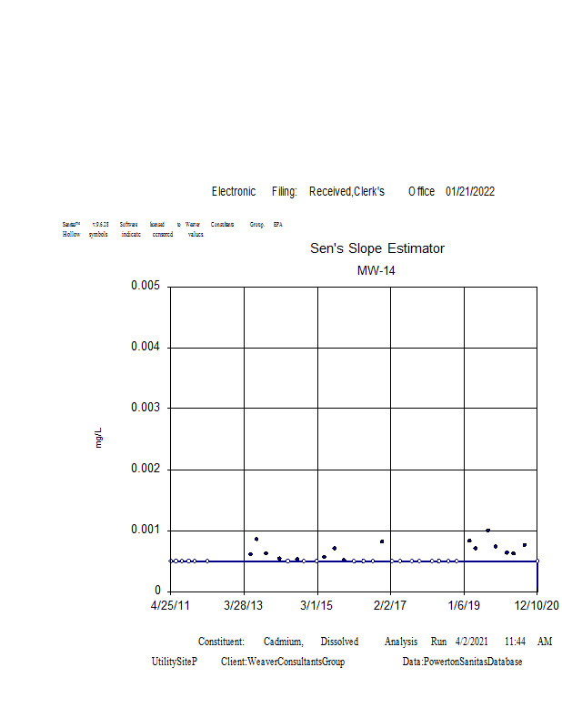Select the 0.001 y-axis tick label
This screenshot has width=562, height=728.
[x=146, y=530]
